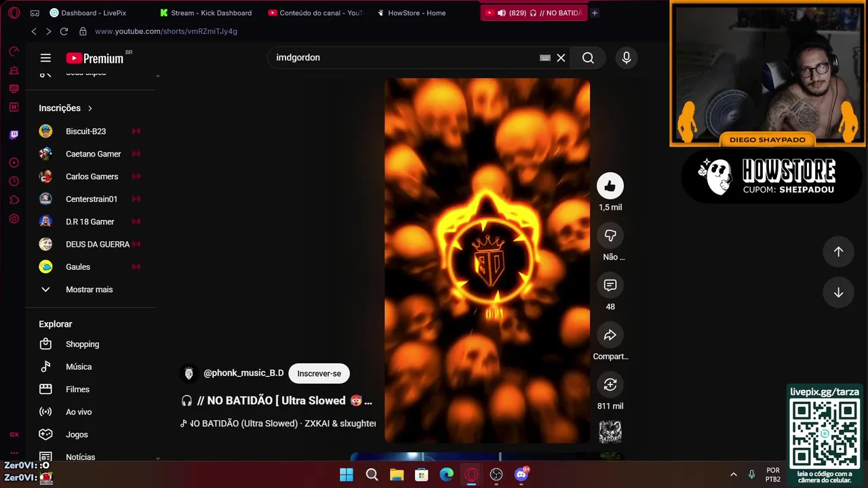The width and height of the screenshot is (868, 488).
Task: Switch to Stream - Kick Dashboard tab
Action: coord(207,13)
